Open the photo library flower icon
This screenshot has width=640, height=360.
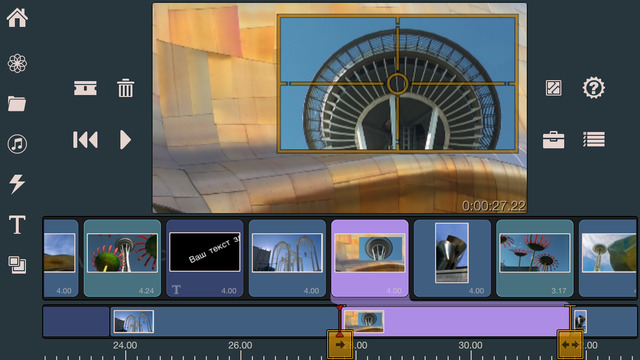coord(17,63)
